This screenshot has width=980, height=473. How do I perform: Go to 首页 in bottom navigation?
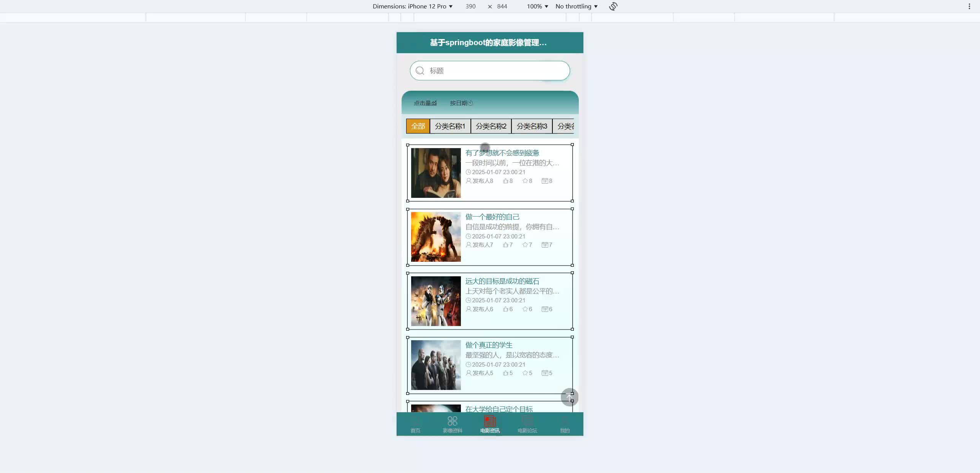click(x=415, y=424)
